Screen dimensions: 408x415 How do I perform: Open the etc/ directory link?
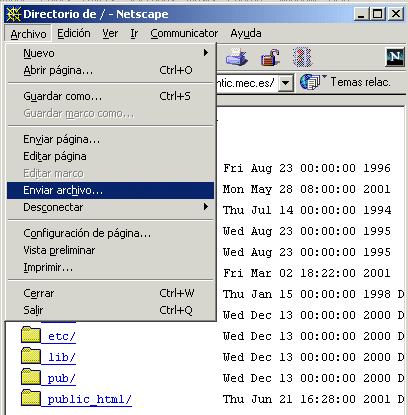[61, 336]
